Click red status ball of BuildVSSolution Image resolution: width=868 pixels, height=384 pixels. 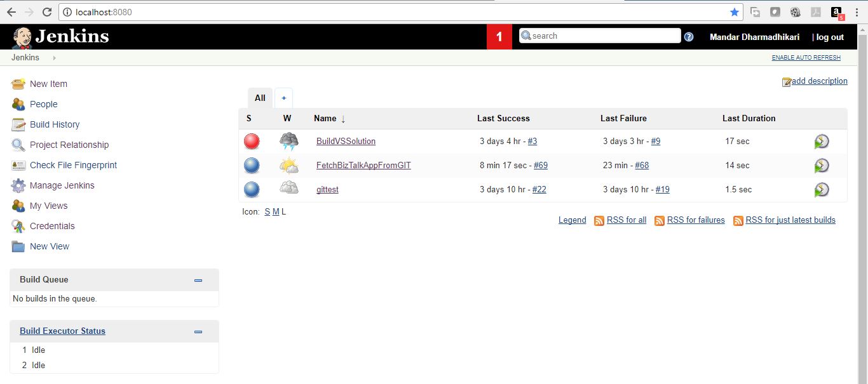252,141
